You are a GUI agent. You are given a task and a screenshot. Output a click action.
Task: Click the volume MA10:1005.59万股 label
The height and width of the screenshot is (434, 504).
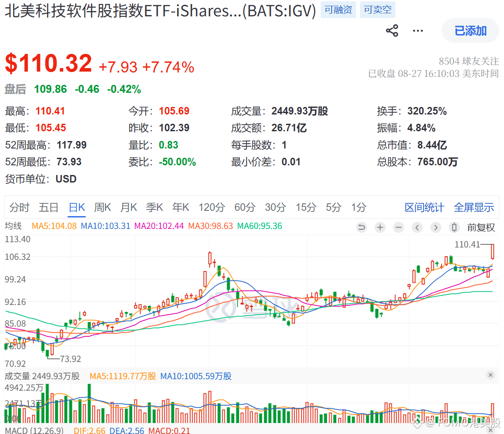196,376
